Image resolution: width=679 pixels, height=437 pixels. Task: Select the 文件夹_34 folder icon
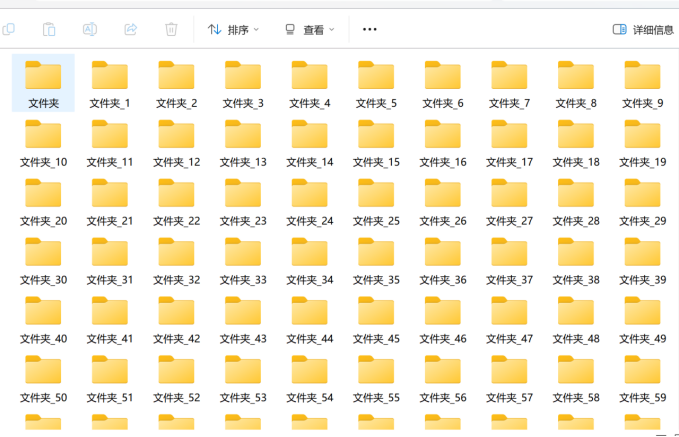pyautogui.click(x=310, y=252)
